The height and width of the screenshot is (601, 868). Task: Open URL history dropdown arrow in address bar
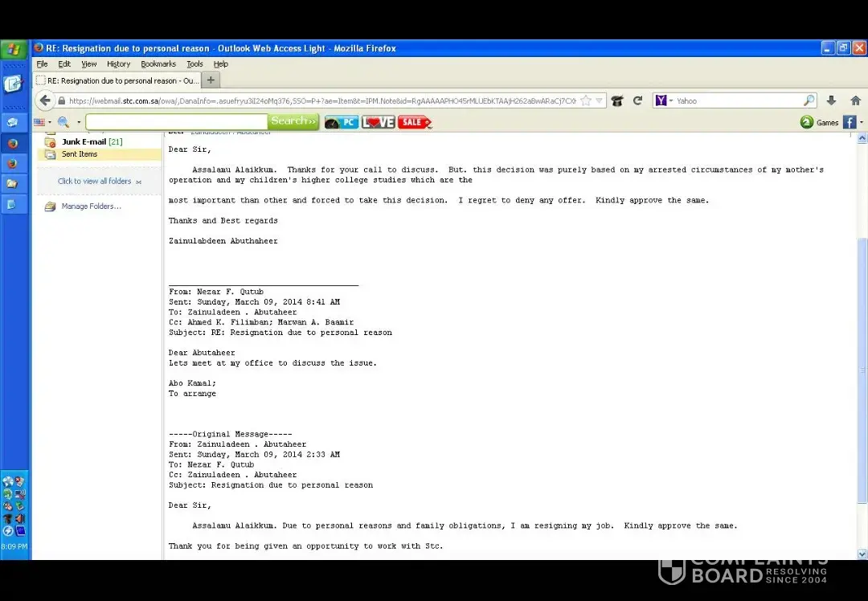(599, 100)
